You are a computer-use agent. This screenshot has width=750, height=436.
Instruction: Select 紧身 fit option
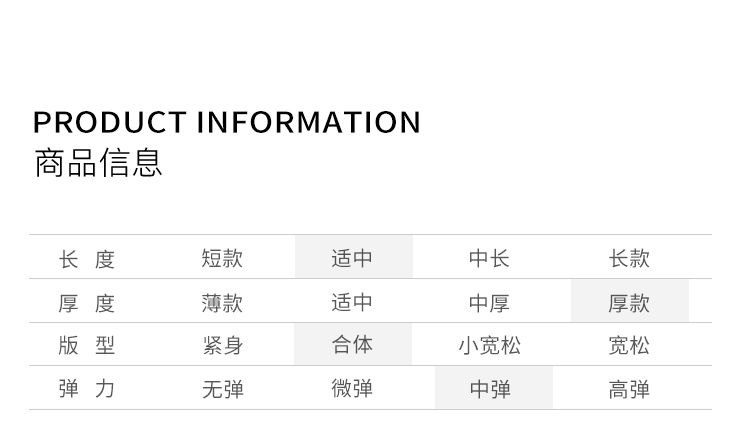point(222,346)
